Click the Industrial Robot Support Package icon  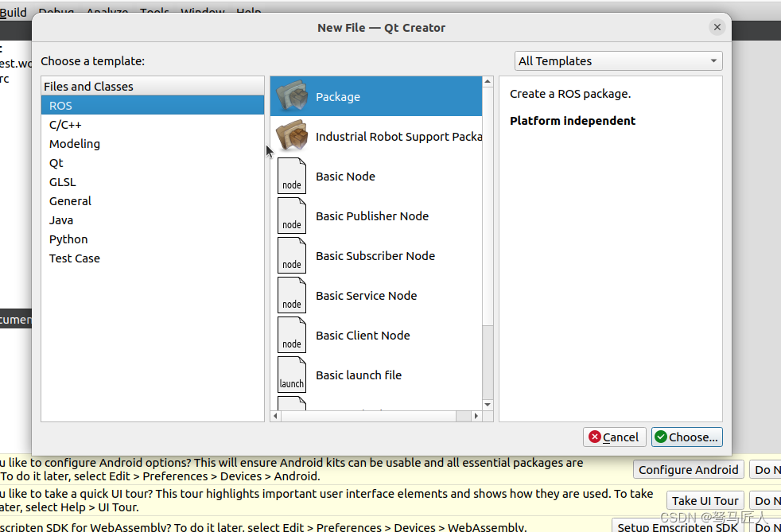coord(292,135)
